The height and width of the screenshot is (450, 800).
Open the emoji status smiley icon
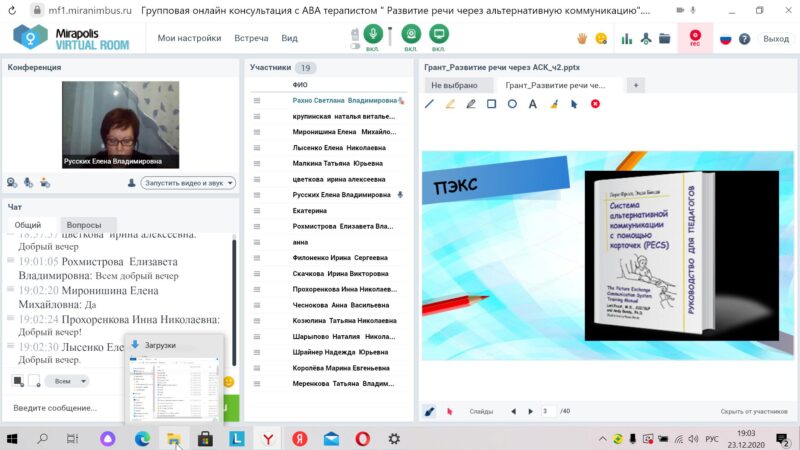click(x=602, y=39)
